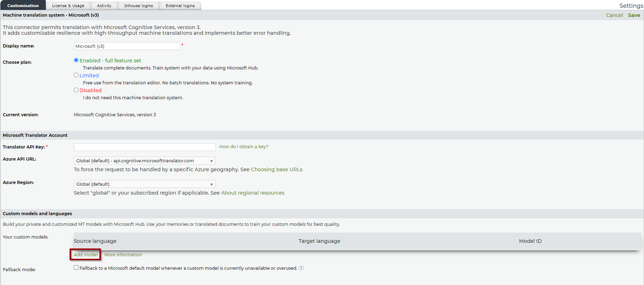The image size is (644, 285).
Task: Select the Disabled plan option
Action: pyautogui.click(x=76, y=90)
